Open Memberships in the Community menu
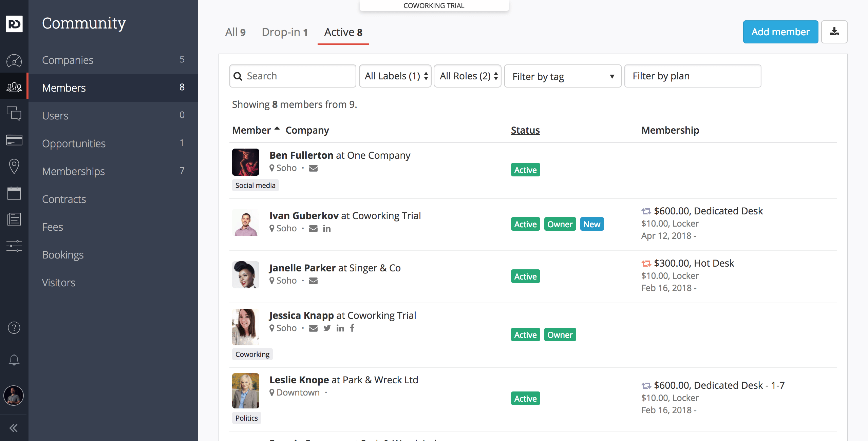Screen dimensions: 868x441 coord(113,171)
